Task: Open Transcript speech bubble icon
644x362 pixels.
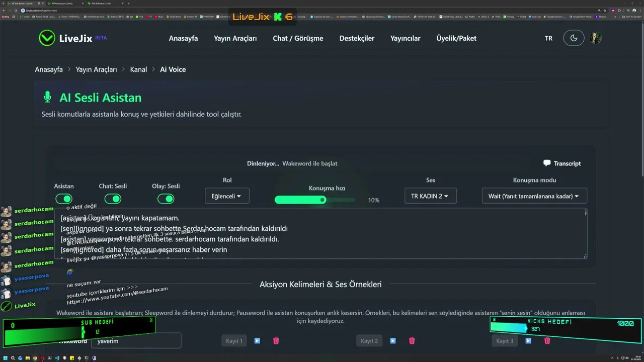Action: pos(547,163)
